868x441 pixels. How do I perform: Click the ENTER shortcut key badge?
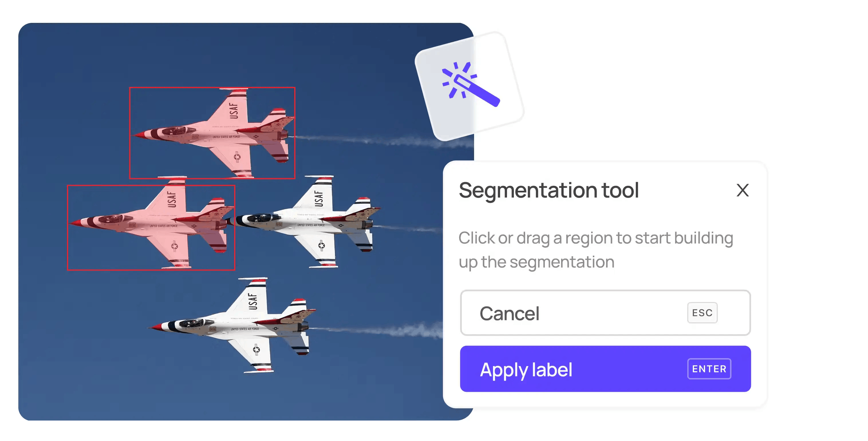pos(709,369)
